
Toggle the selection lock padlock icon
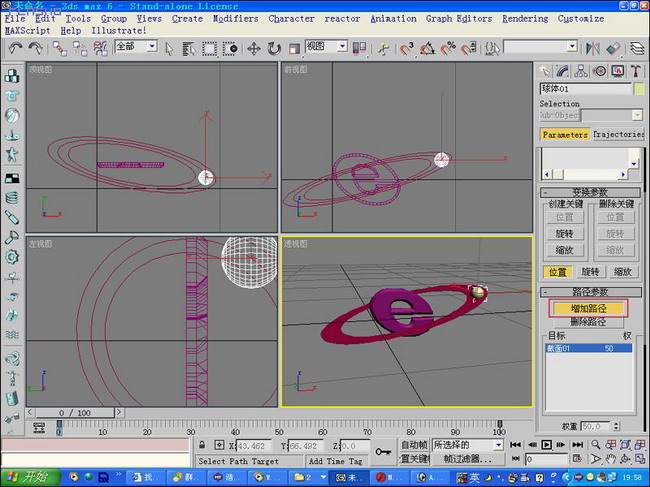pos(202,445)
